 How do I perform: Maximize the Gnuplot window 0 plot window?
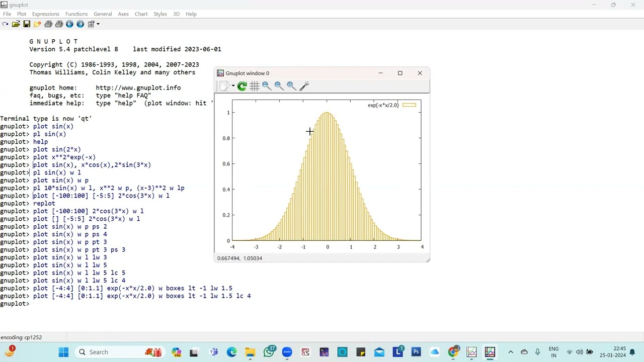[400, 73]
